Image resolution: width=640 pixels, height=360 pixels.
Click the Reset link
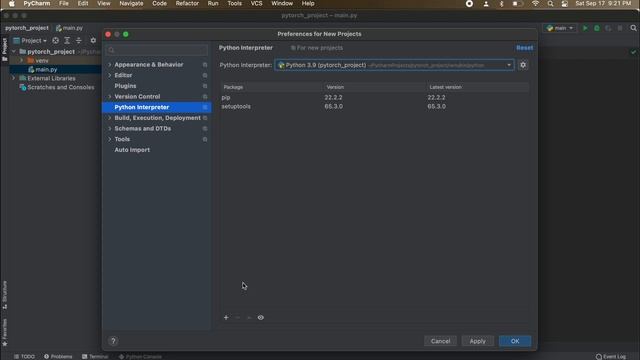(x=524, y=48)
